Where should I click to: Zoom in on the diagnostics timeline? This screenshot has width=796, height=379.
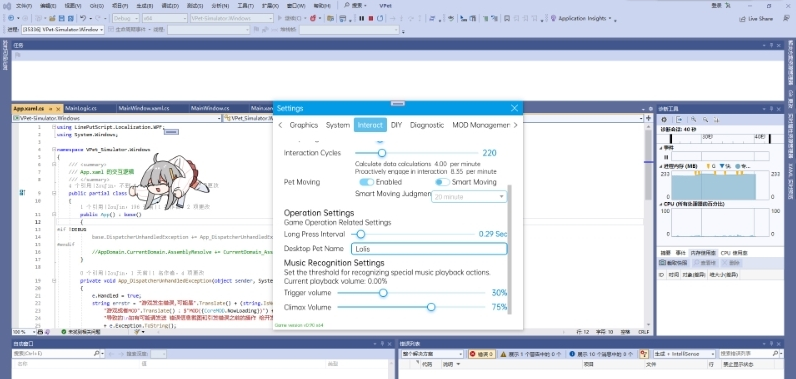point(693,119)
